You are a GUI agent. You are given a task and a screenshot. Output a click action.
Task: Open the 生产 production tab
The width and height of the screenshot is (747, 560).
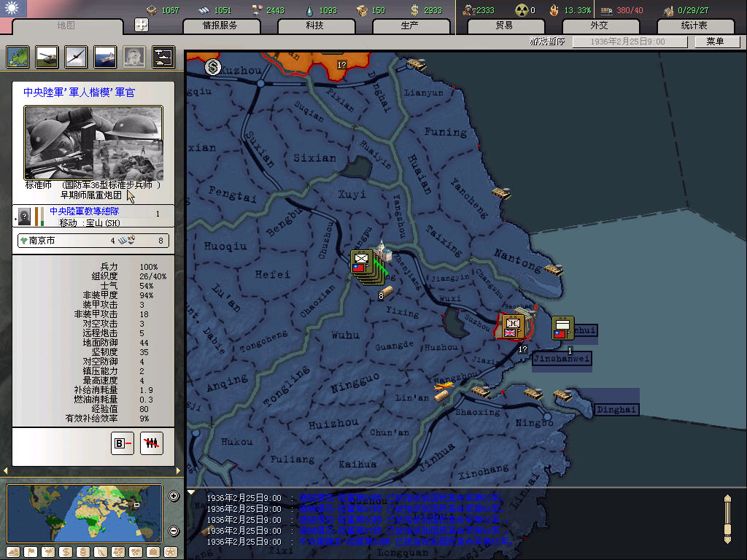(410, 26)
